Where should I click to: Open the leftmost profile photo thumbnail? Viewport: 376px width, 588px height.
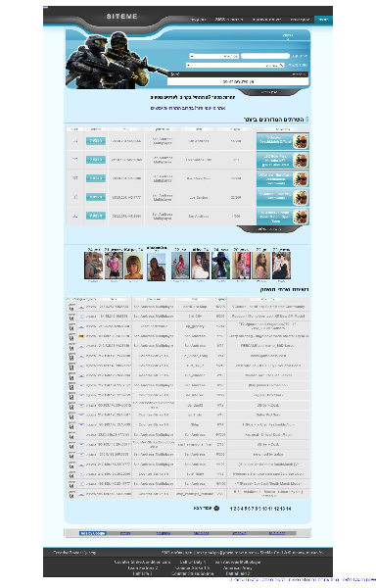click(x=93, y=266)
